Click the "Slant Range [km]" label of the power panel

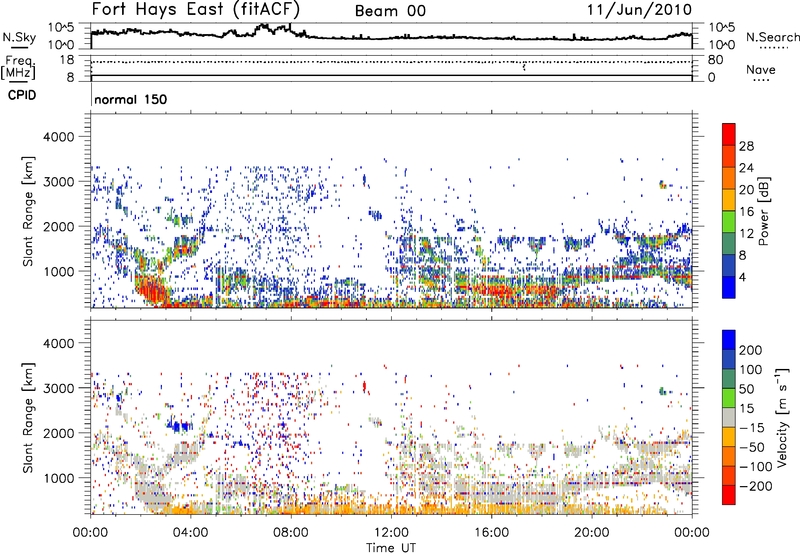(x=28, y=211)
